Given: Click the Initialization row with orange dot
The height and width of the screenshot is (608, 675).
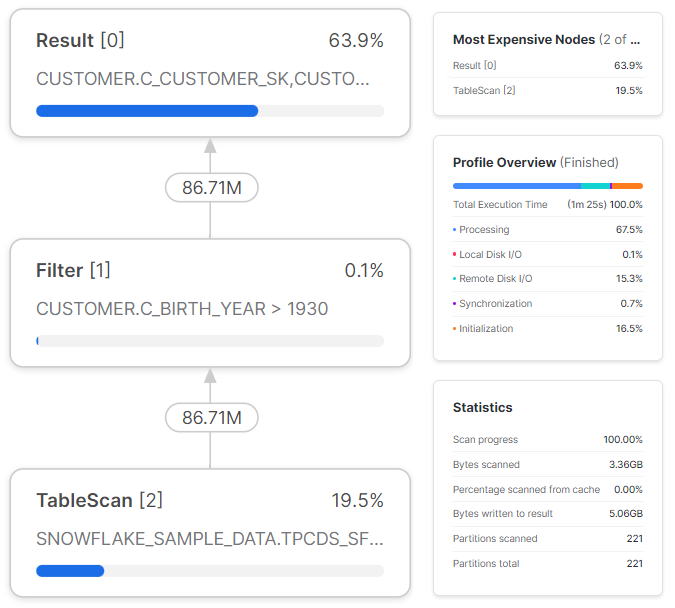Looking at the screenshot, I should 548,329.
